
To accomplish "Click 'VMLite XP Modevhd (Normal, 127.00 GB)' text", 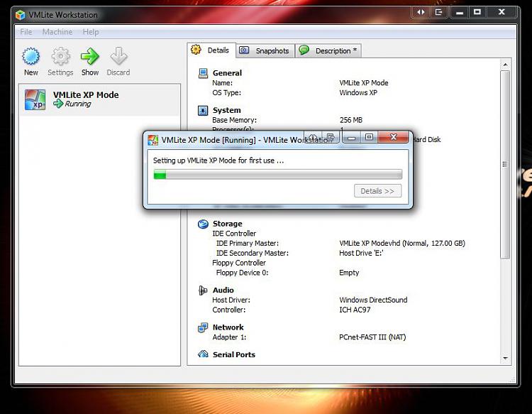I will tap(402, 244).
